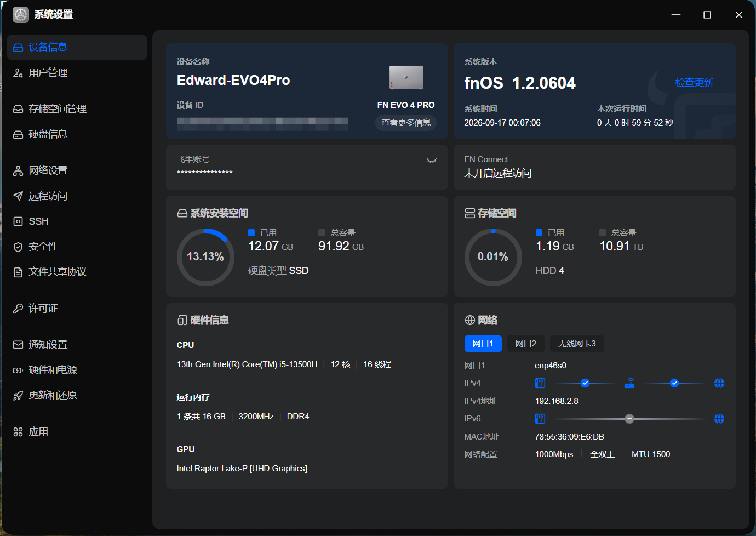
Task: Click the 网络设置 network icon
Action: pyautogui.click(x=18, y=171)
